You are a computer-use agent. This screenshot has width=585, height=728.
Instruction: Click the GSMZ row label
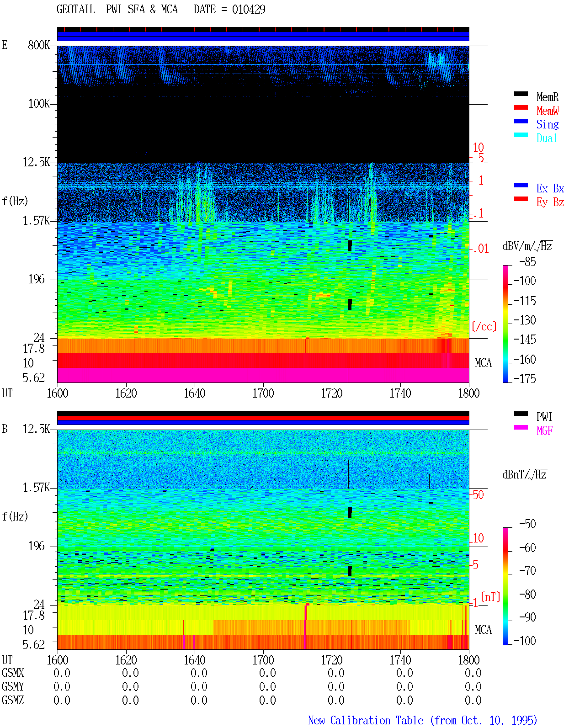pos(13,700)
